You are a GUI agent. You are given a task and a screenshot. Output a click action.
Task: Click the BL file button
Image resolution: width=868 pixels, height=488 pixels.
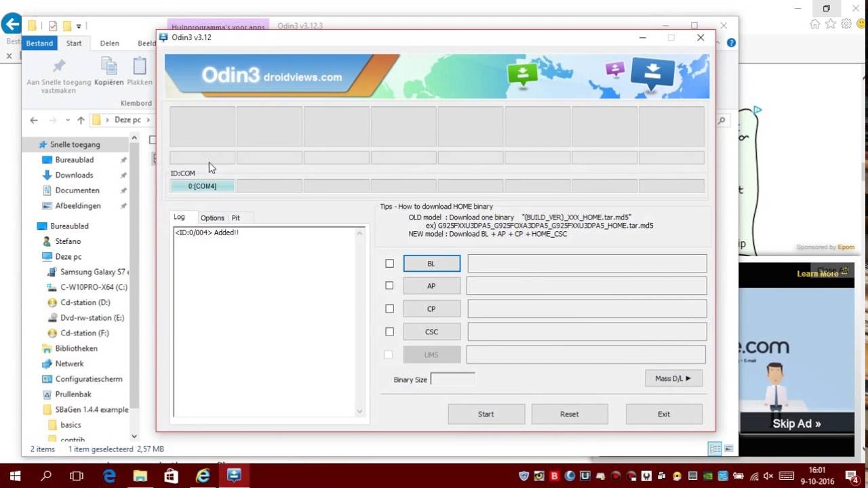[432, 264]
